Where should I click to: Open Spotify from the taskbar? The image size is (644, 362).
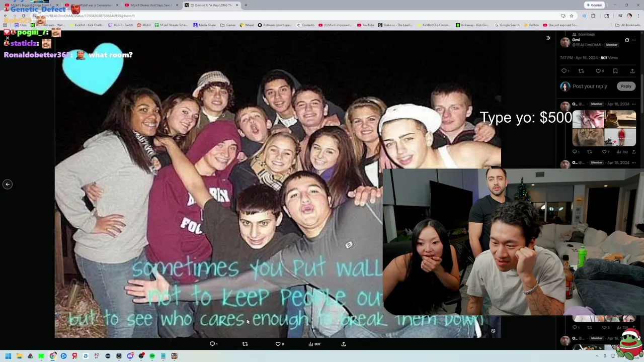click(x=152, y=356)
